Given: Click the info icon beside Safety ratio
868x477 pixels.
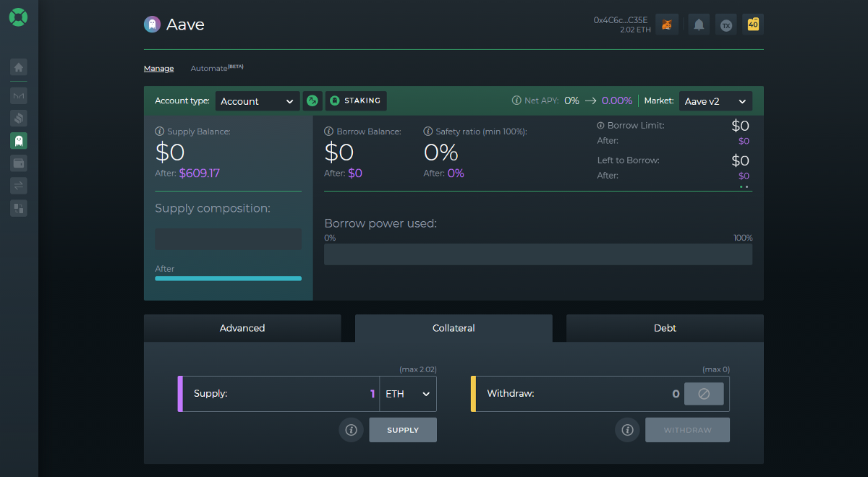Looking at the screenshot, I should click(428, 132).
